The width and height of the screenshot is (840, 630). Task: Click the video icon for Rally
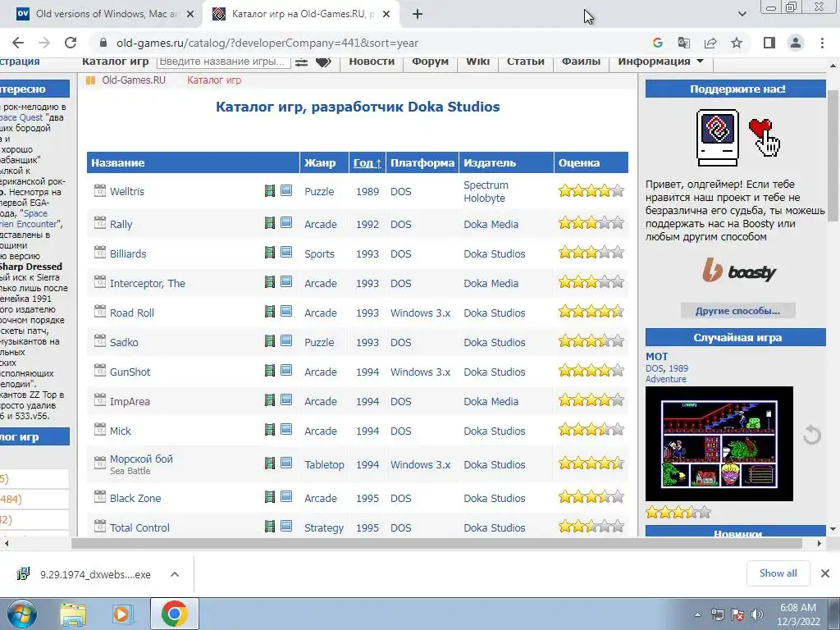click(x=270, y=223)
